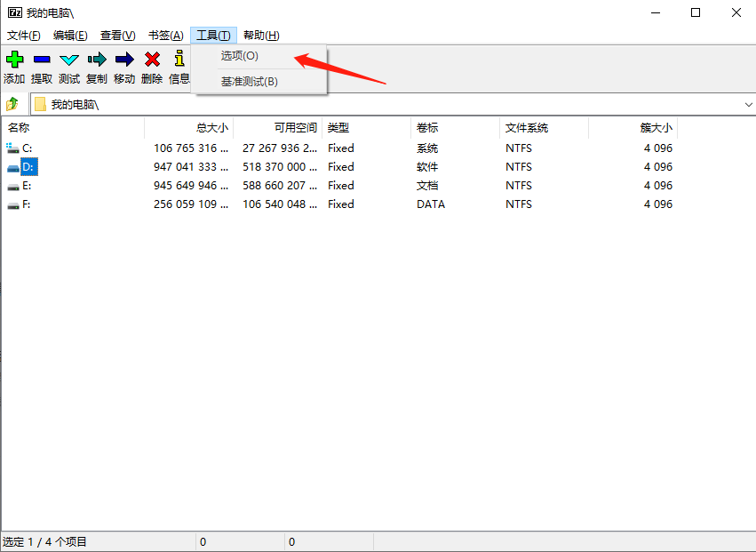Choose 选项(O) from the Tools menu
The width and height of the screenshot is (756, 552).
coord(240,56)
